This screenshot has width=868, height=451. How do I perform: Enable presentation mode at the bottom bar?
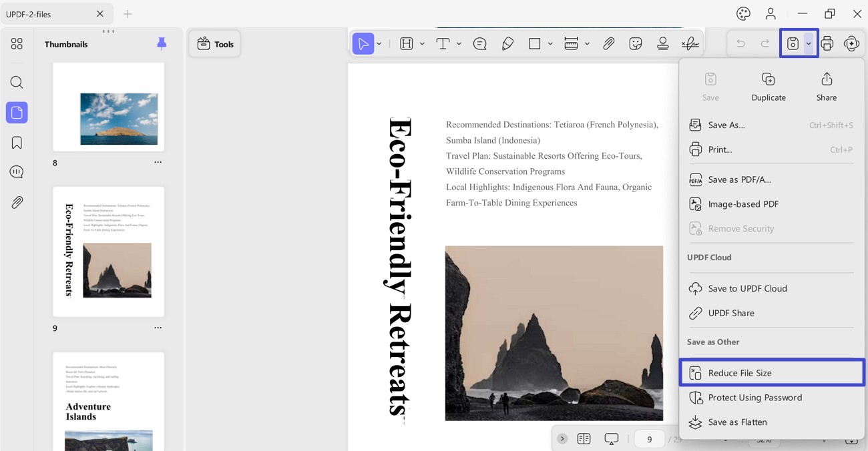611,438
